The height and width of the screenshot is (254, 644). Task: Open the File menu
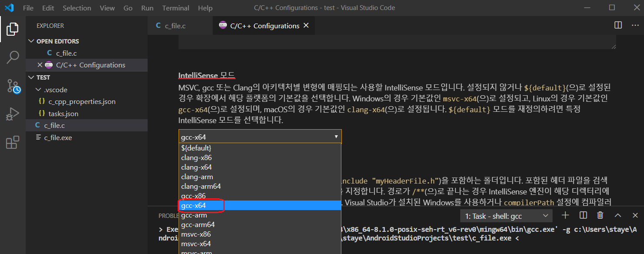[28, 8]
